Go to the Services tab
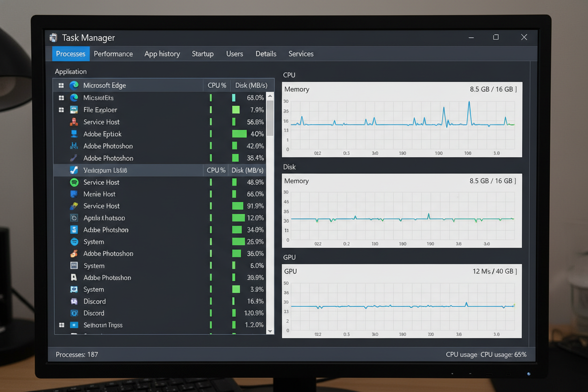Viewport: 588px width, 392px height. 301,54
